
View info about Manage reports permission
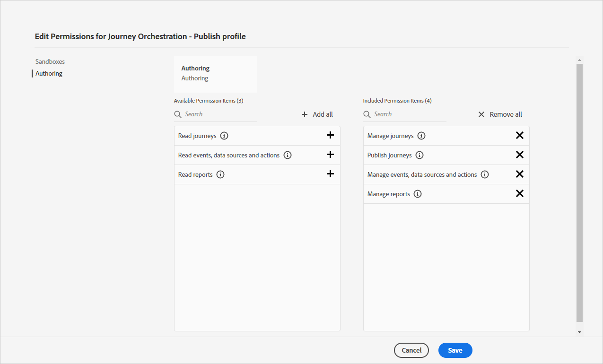point(418,194)
